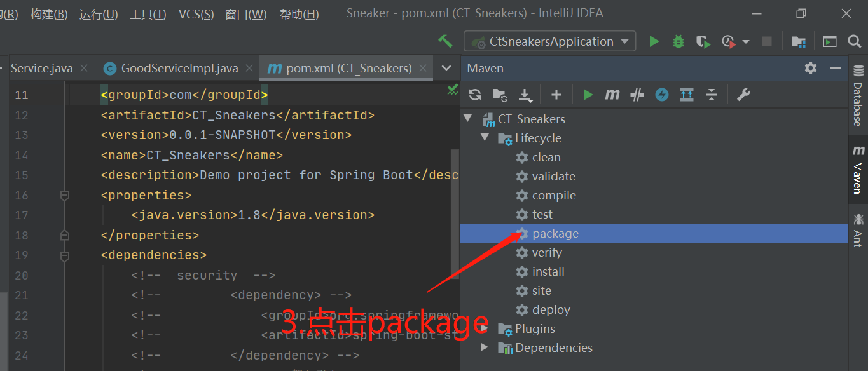This screenshot has width=868, height=371.
Task: Run CtSneakersApplication with the green play button
Action: pyautogui.click(x=654, y=41)
